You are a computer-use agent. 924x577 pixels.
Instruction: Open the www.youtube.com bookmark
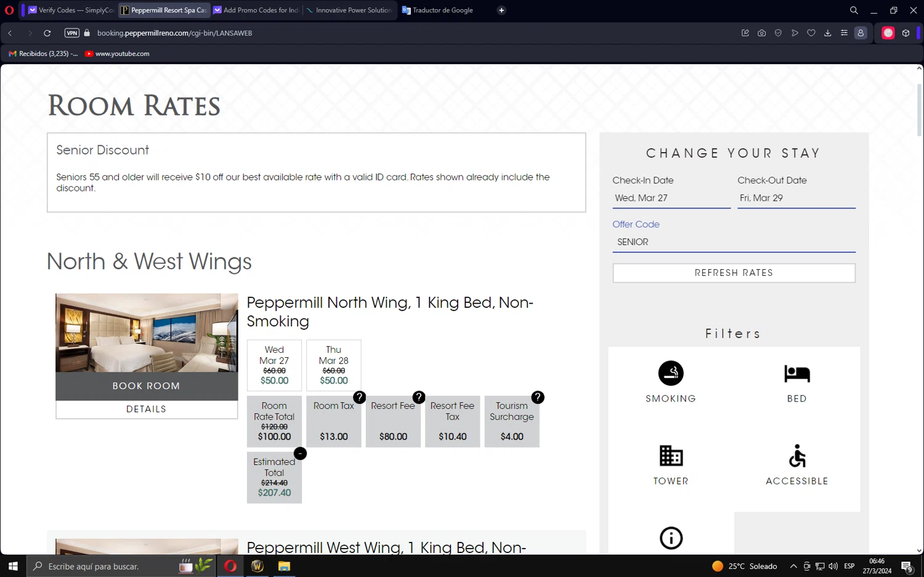pyautogui.click(x=117, y=54)
